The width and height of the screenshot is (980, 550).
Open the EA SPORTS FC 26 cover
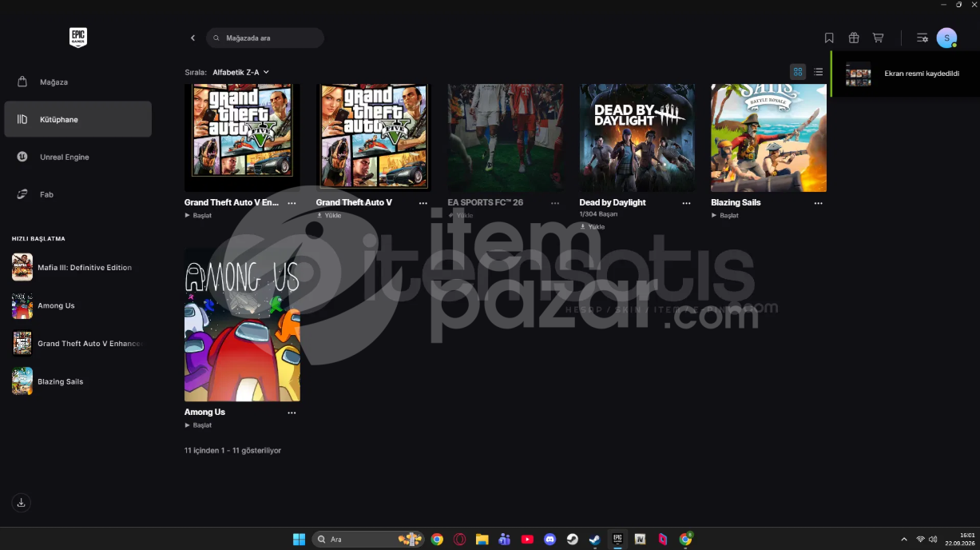click(x=506, y=137)
